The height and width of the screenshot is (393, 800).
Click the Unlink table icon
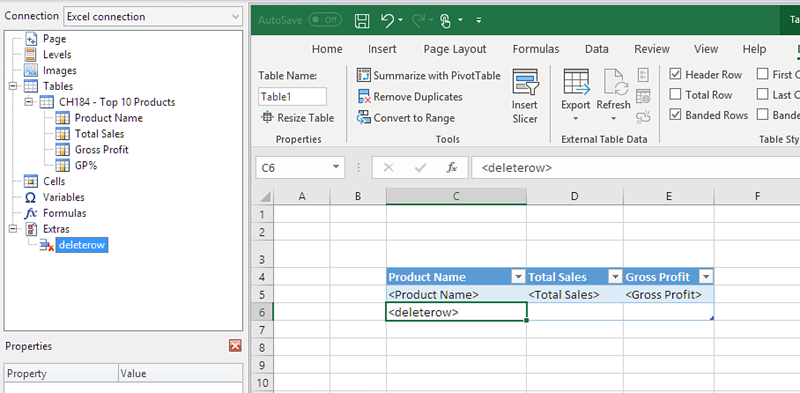(x=643, y=117)
